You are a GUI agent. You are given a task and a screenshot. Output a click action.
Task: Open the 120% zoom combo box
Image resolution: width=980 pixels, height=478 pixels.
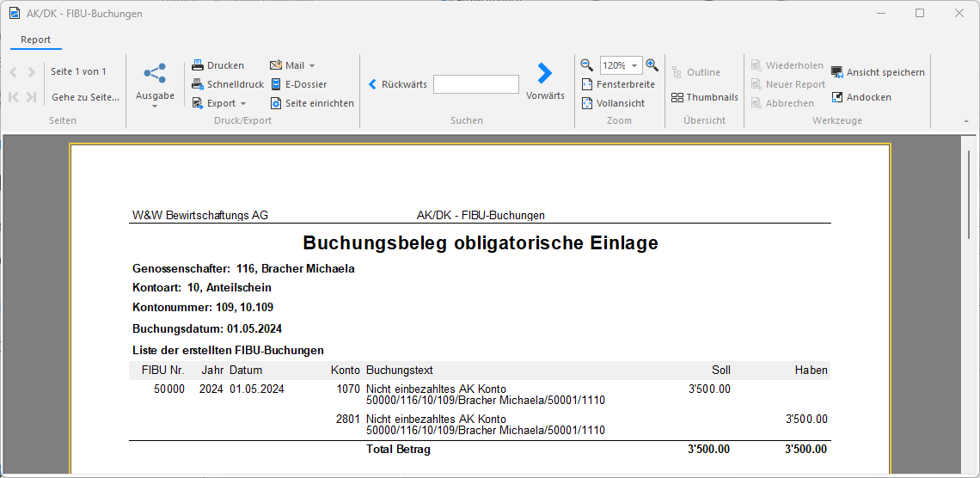[622, 65]
